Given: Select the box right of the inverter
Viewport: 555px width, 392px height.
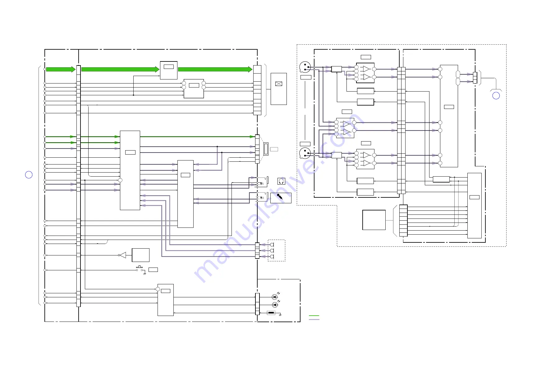Looking at the screenshot, I should coord(140,255).
